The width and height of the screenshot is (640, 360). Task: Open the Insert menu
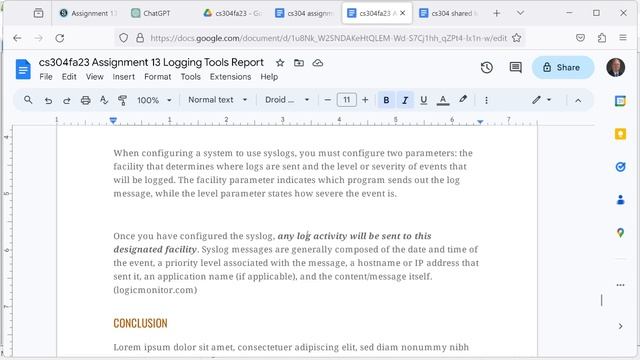pos(123,77)
